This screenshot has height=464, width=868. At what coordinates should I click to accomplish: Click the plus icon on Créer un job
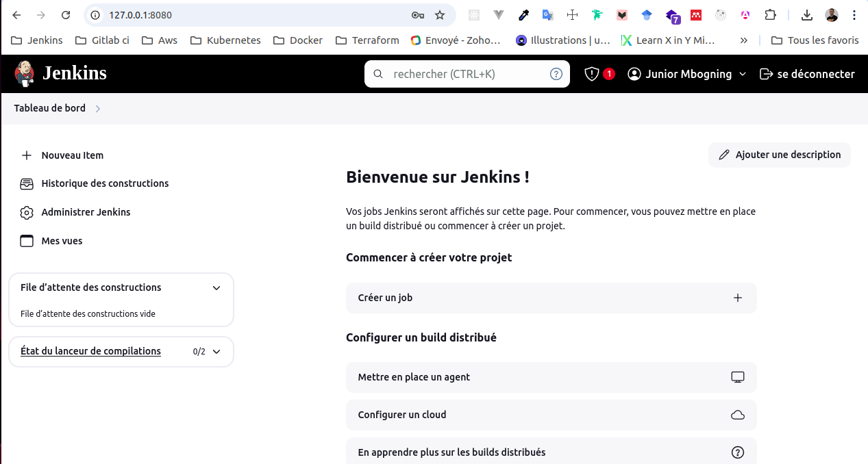click(737, 298)
